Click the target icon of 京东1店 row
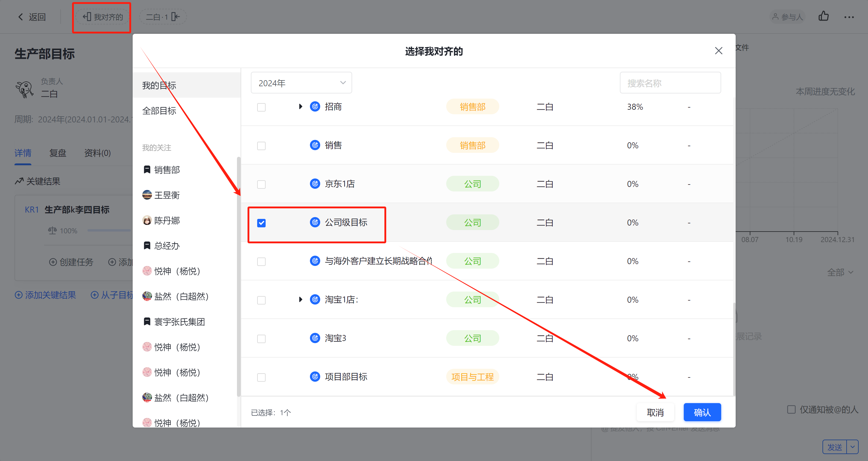Viewport: 868px width, 461px height. [315, 184]
